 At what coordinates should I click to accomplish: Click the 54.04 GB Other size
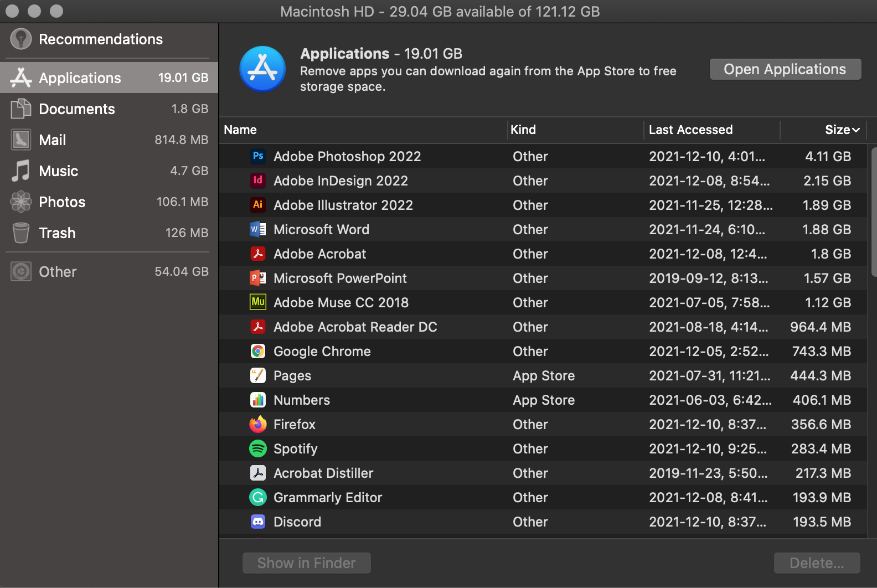click(x=182, y=272)
